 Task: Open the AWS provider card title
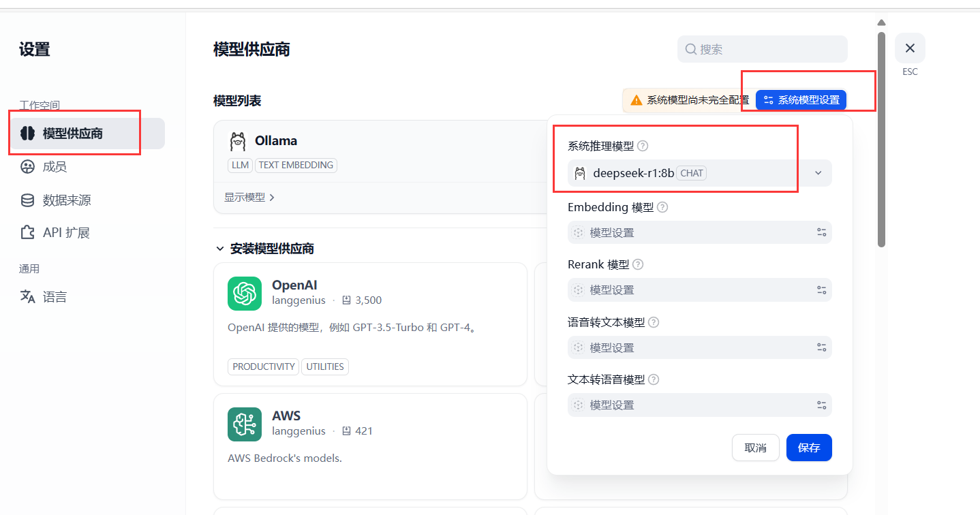point(286,416)
